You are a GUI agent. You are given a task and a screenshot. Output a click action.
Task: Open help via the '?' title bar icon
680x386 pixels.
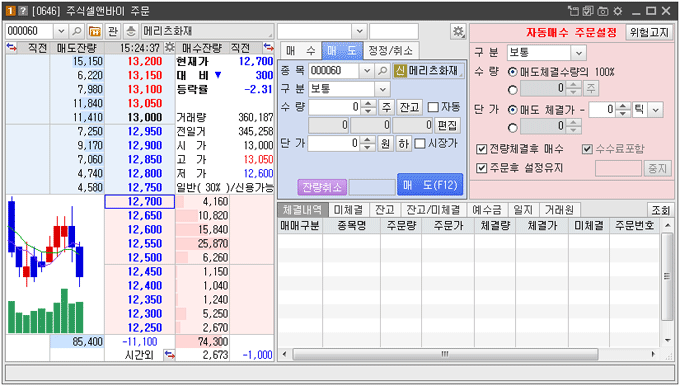pyautogui.click(x=23, y=11)
